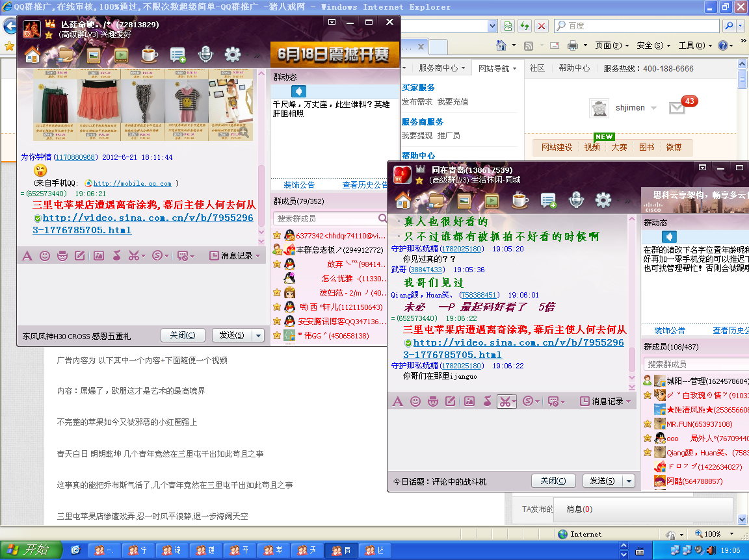Open gear settings in 同在青岛 window
Screen dimensions: 749x560
pos(603,201)
